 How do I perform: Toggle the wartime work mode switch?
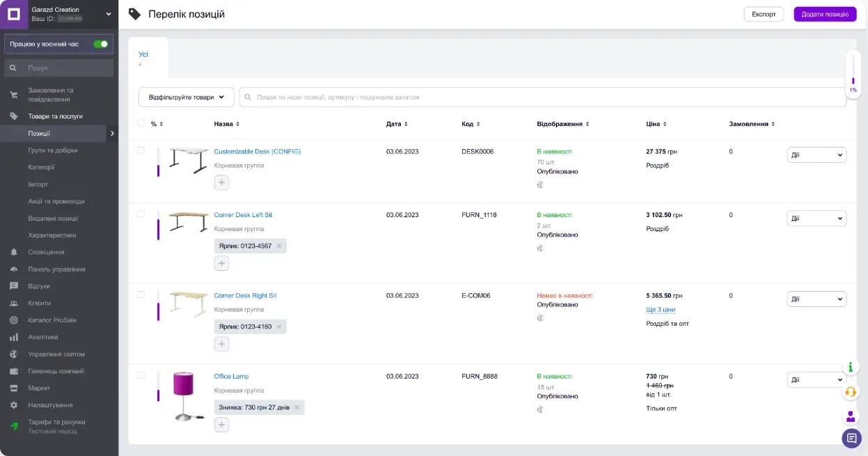tap(101, 44)
